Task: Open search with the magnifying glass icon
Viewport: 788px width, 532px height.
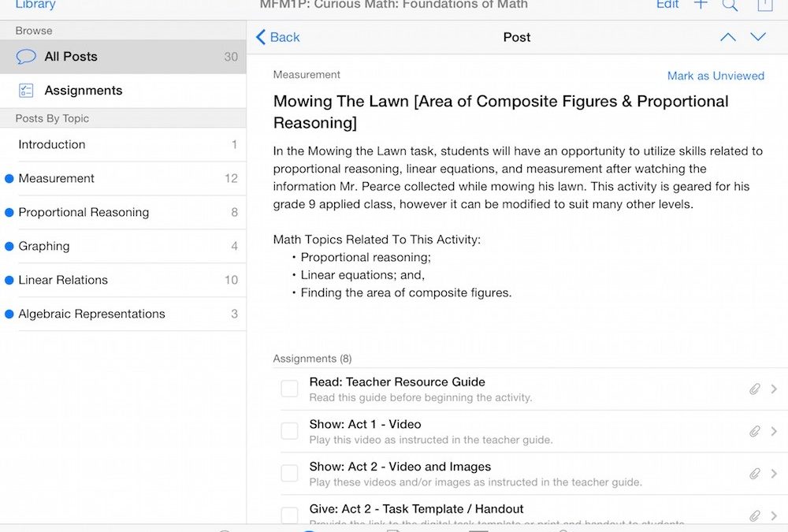Action: pyautogui.click(x=730, y=6)
